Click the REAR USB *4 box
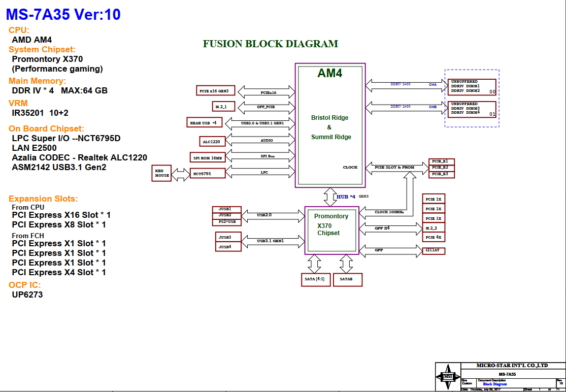 pyautogui.click(x=204, y=122)
